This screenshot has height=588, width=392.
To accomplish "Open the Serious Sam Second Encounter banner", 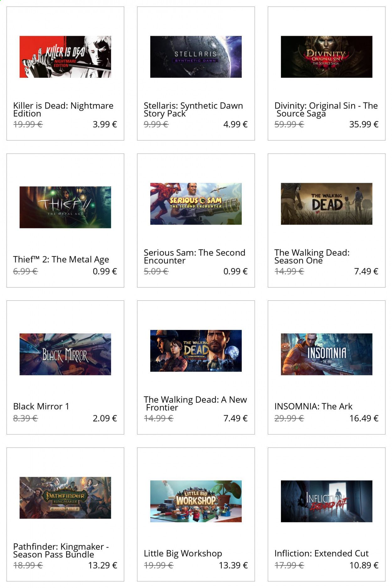I will click(x=196, y=204).
